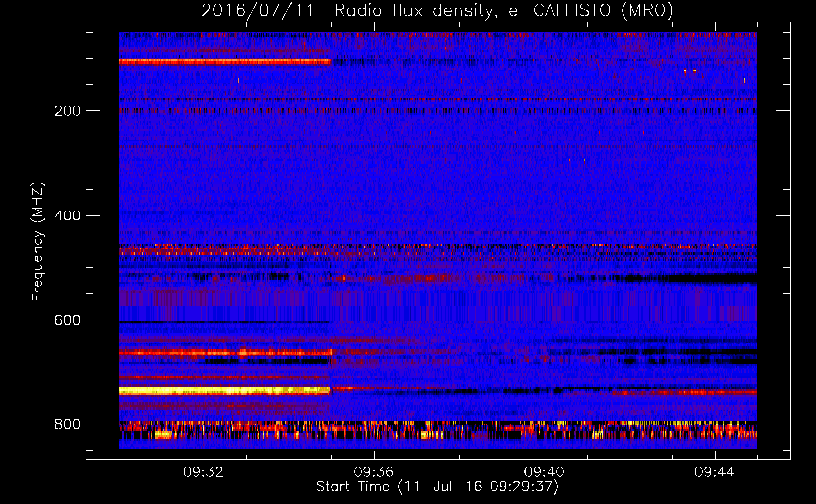Click the 09:36 time tick label
The image size is (816, 504).
(374, 472)
